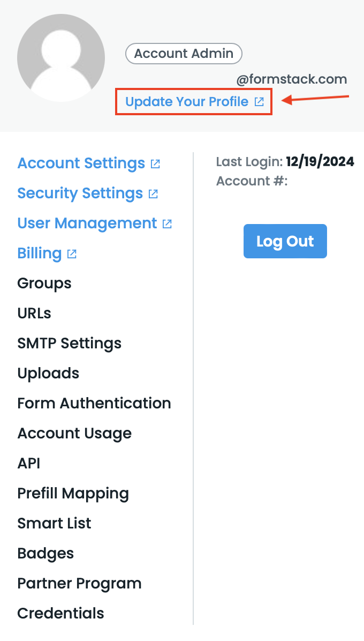This screenshot has width=364, height=641.
Task: Open the Form Authentication section
Action: (x=94, y=403)
